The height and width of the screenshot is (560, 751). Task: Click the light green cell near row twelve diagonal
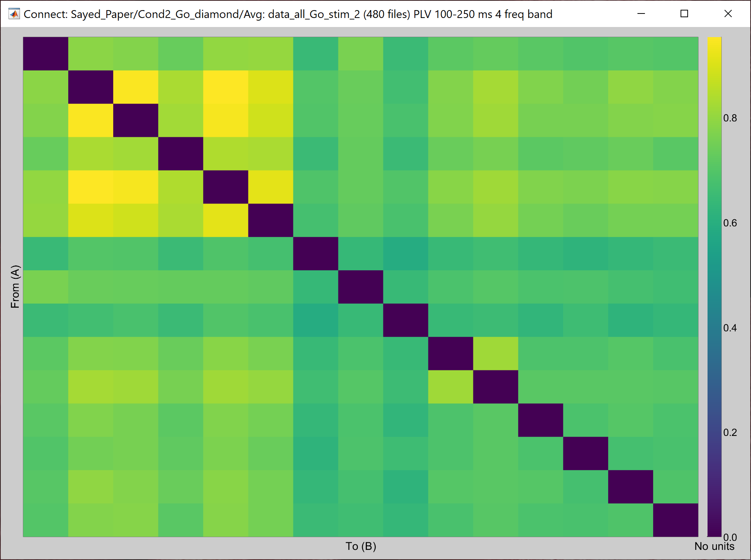point(451,388)
